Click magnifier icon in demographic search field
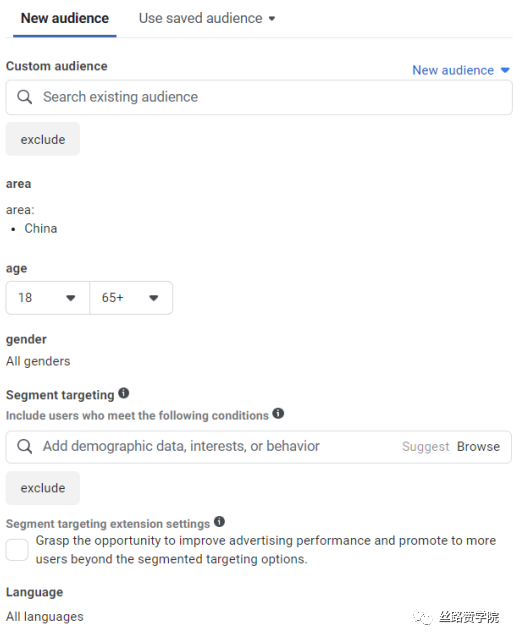515x640 pixels. [x=24, y=447]
